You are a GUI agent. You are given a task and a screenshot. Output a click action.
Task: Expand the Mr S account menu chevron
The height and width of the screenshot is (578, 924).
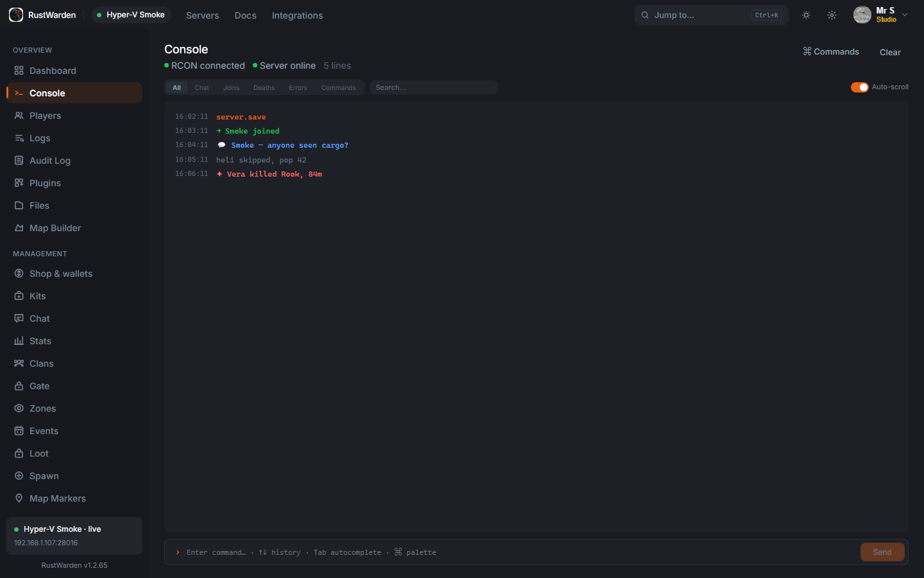(x=905, y=15)
